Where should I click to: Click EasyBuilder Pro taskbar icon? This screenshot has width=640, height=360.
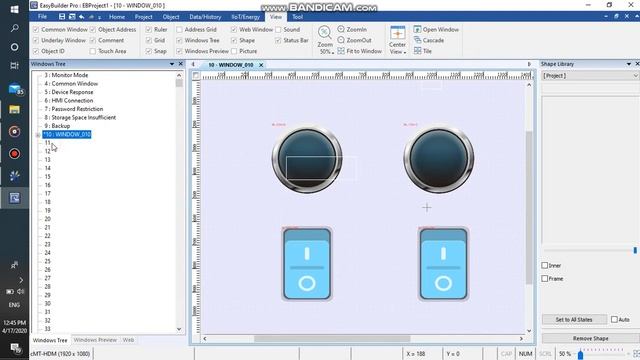[14, 198]
